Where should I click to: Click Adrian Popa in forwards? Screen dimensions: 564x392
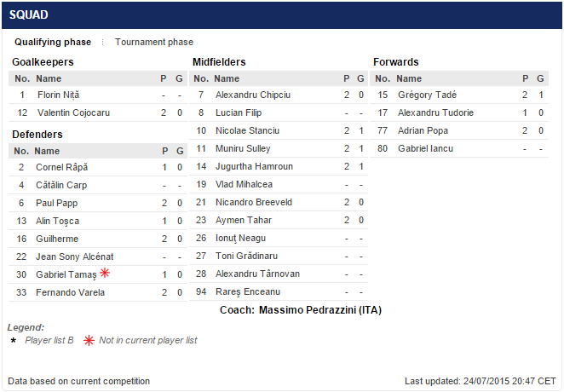[423, 130]
